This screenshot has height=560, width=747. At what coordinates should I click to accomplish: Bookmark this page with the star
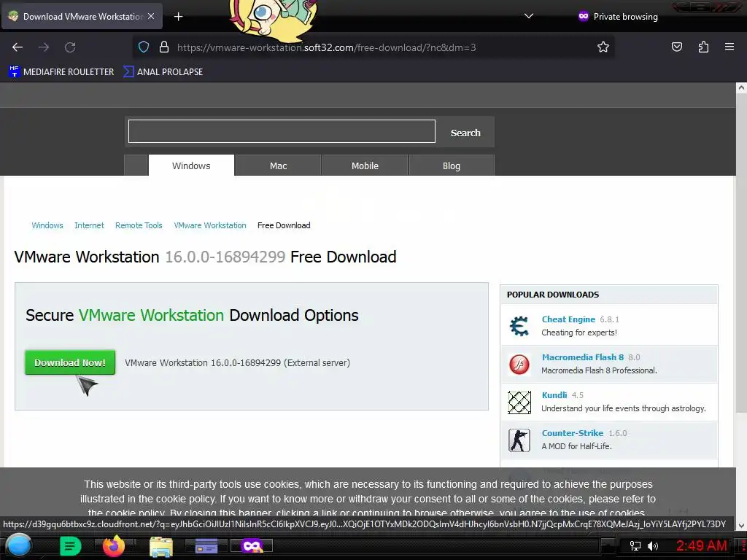[603, 47]
